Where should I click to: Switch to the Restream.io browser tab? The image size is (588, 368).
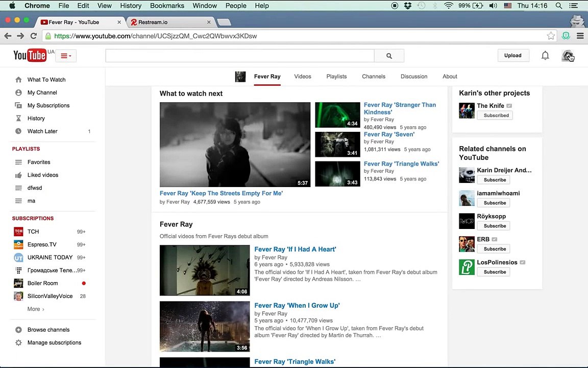click(x=169, y=22)
